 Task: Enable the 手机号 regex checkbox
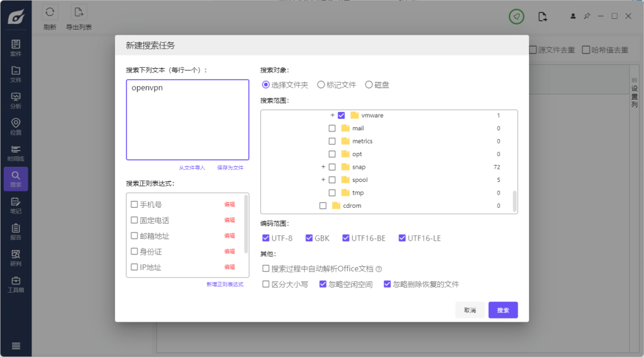(135, 205)
